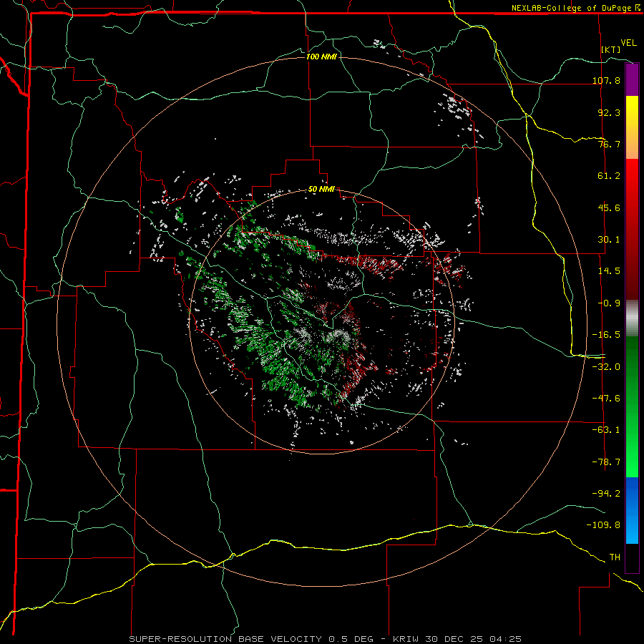Select the -16.5 velocity scale label
Screen dimensions: 644x644
(606, 335)
